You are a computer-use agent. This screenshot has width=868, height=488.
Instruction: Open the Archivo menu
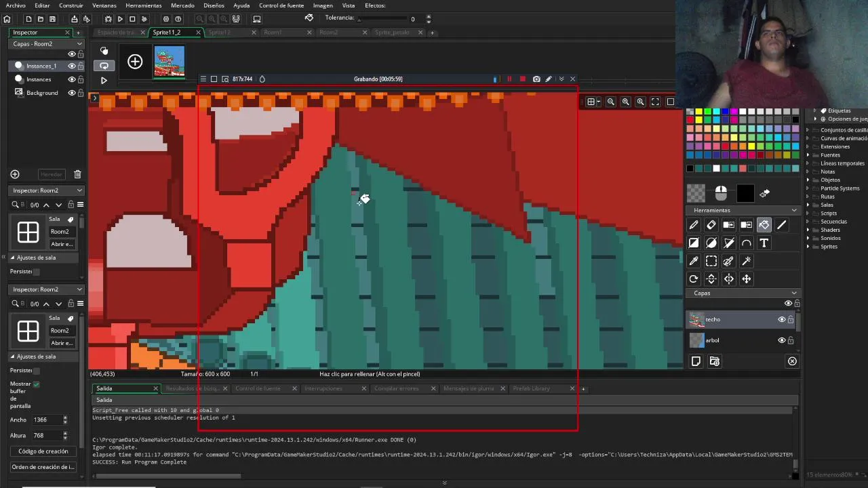pos(16,5)
